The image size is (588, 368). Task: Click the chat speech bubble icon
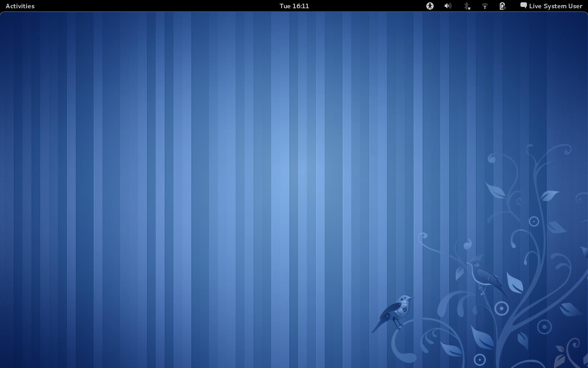523,6
